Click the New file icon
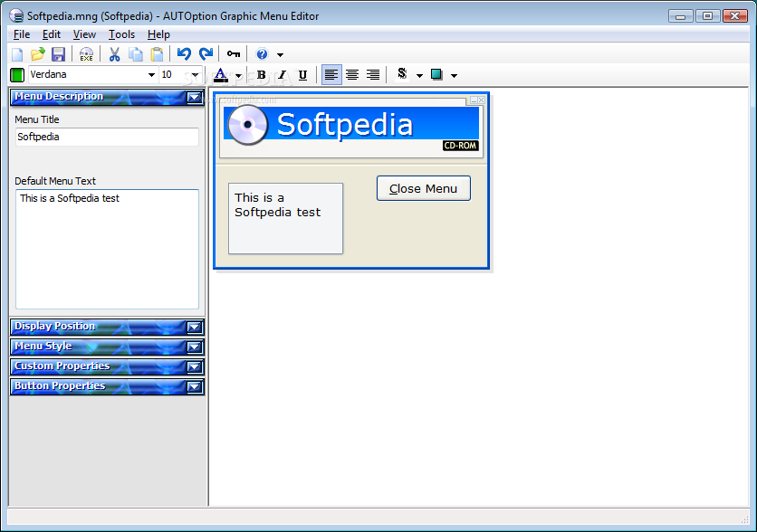The height and width of the screenshot is (532, 757). click(17, 54)
